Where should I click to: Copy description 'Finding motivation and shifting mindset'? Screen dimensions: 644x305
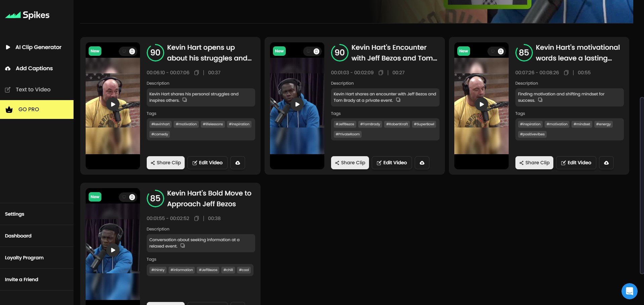click(540, 100)
